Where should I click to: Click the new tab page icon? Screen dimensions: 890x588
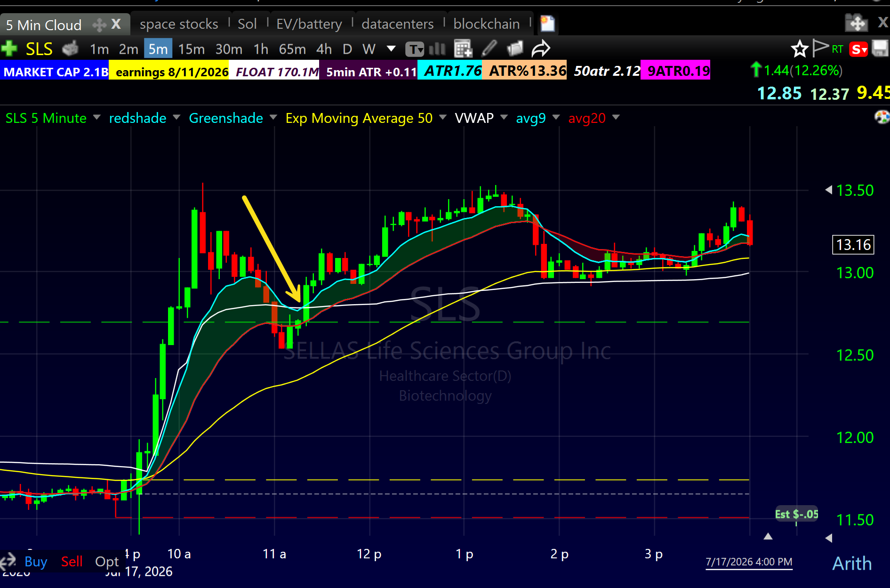pyautogui.click(x=547, y=24)
